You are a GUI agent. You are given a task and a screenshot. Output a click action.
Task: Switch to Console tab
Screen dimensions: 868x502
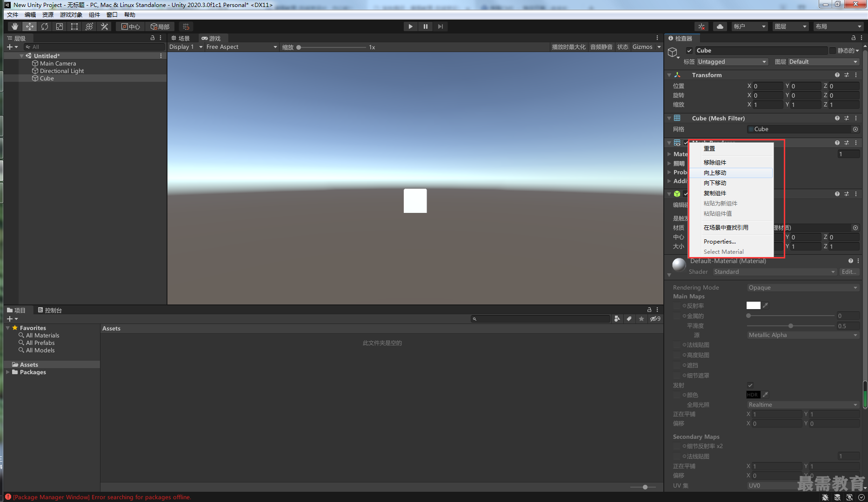(50, 310)
